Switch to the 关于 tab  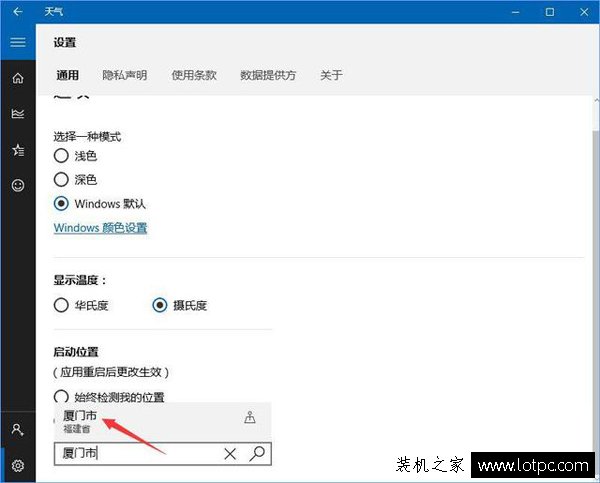tap(331, 75)
